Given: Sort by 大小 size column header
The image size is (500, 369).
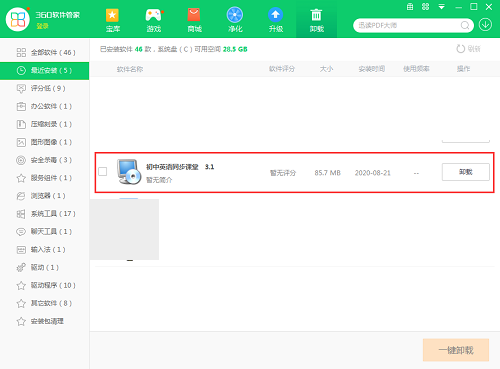Looking at the screenshot, I should [326, 69].
